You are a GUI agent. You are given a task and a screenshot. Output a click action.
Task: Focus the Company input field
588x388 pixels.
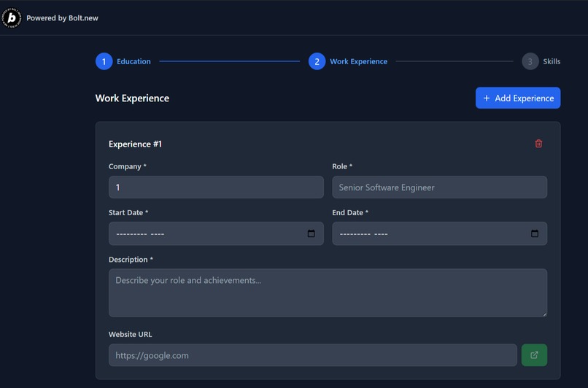point(216,187)
